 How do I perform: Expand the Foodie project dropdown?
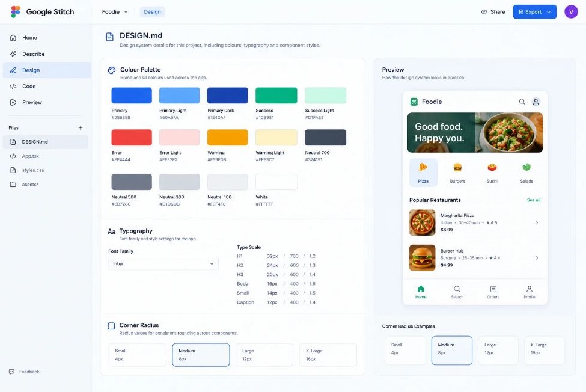coord(115,11)
